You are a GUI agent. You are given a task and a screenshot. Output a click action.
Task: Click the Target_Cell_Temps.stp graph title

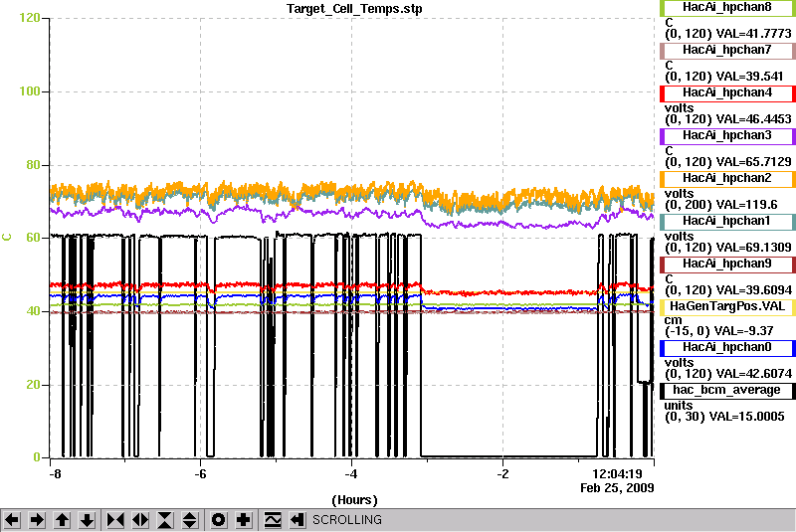[354, 9]
